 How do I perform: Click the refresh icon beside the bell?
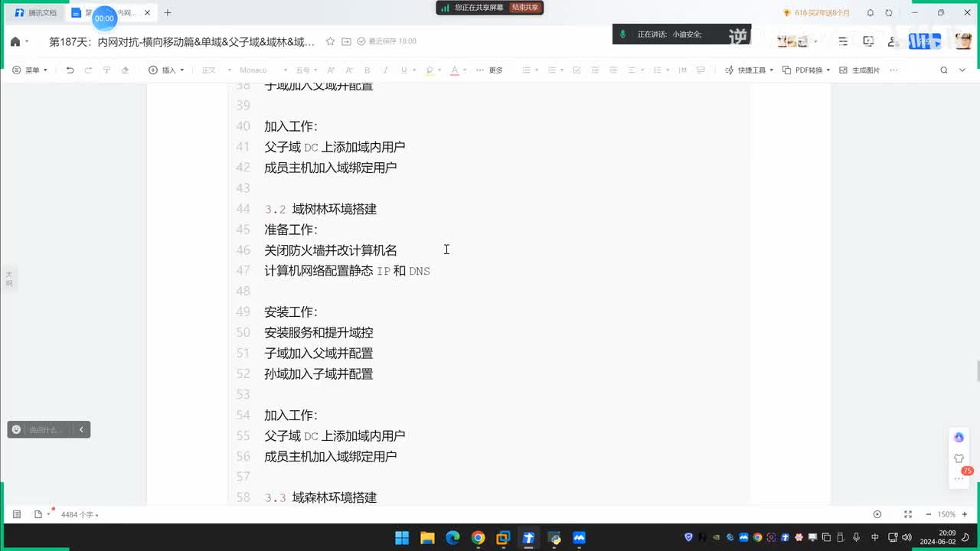889,13
